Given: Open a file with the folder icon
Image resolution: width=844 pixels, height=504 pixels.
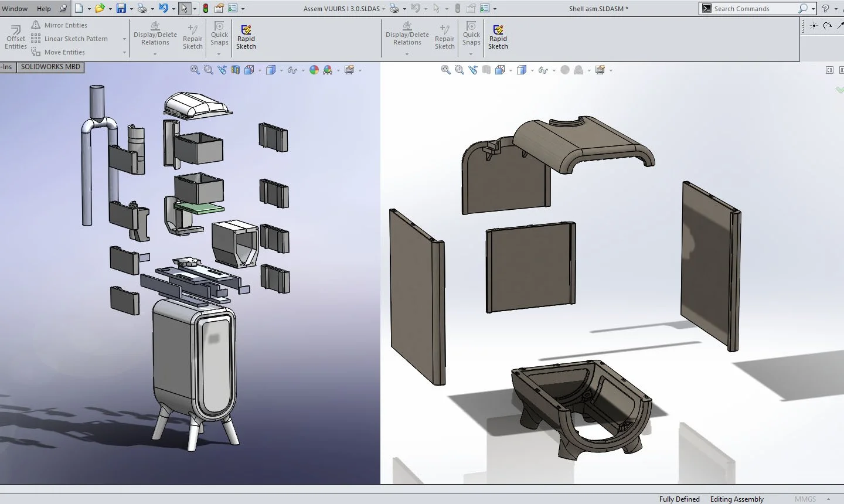Looking at the screenshot, I should [100, 8].
